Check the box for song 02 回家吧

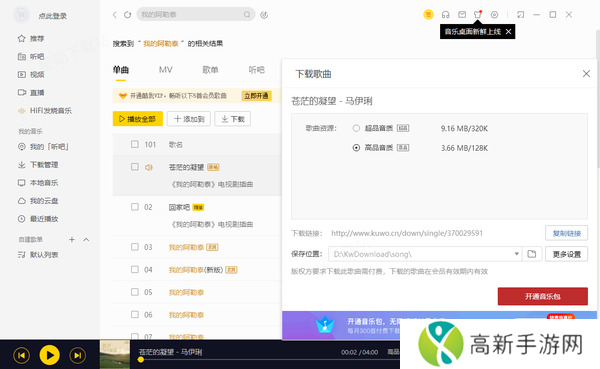[x=135, y=207]
